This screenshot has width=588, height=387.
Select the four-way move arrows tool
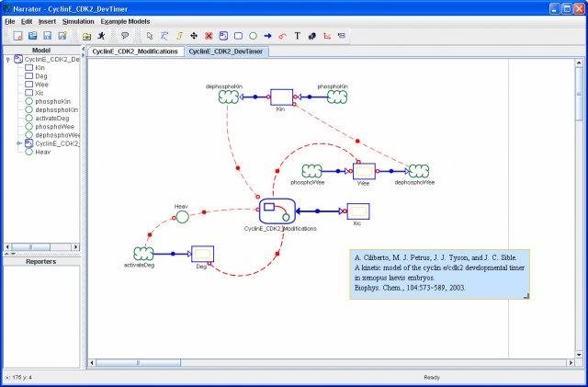point(194,36)
